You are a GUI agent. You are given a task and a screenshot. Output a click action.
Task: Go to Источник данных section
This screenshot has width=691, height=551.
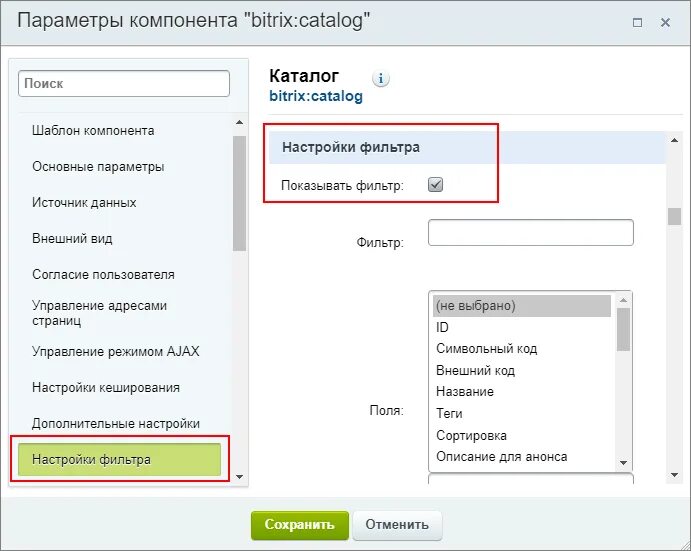[84, 203]
